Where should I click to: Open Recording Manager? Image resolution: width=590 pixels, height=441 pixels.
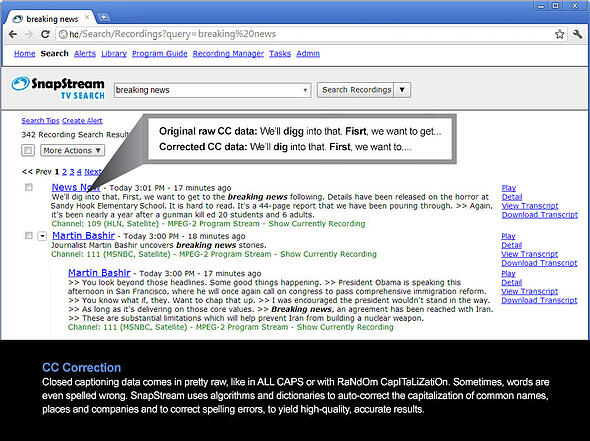[x=228, y=53]
